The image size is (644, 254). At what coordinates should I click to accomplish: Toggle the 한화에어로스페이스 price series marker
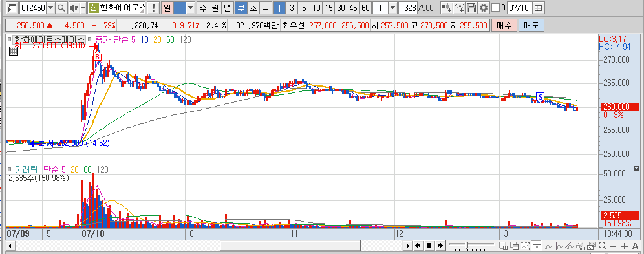point(10,40)
